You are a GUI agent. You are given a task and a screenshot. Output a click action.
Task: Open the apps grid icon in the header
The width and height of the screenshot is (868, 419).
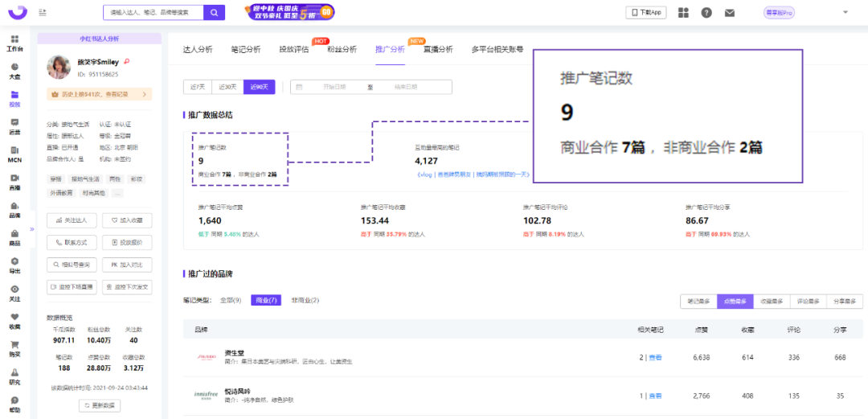[684, 12]
